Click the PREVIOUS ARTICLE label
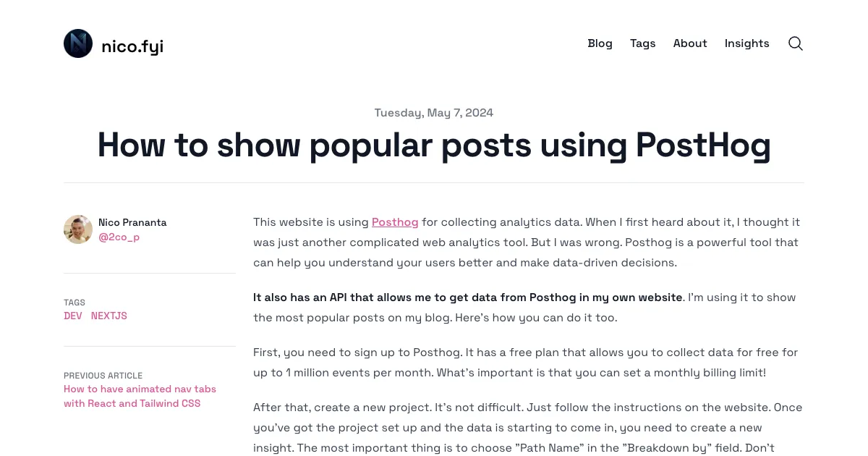This screenshot has height=456, width=868. 103,376
